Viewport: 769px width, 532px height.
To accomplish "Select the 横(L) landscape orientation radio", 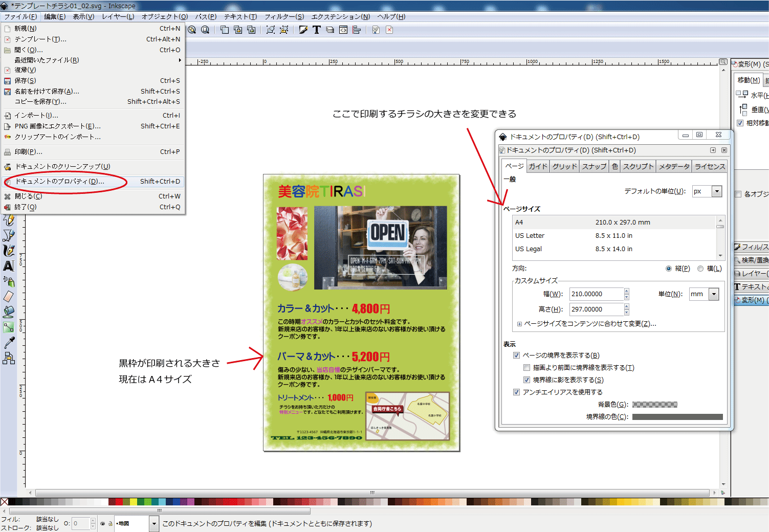I will [x=700, y=269].
